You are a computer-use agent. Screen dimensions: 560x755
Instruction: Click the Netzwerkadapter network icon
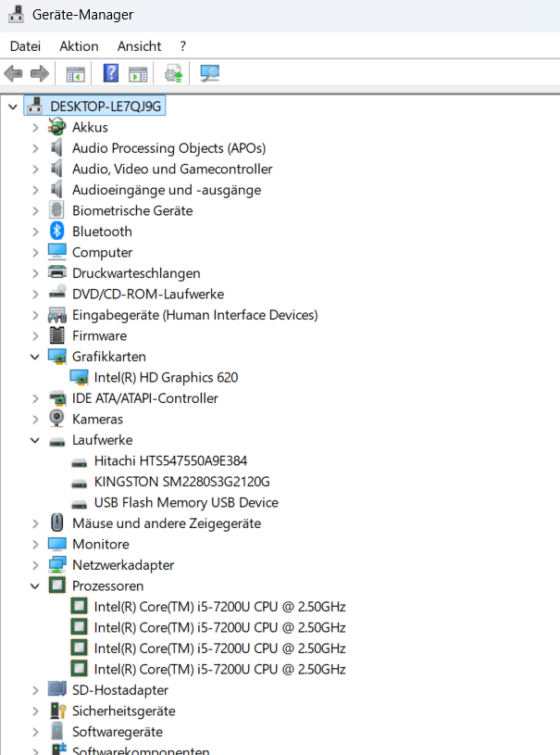(x=56, y=564)
